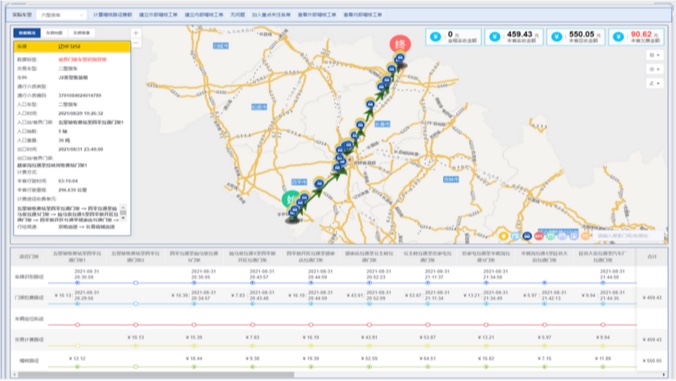
Task: Select the first blue highlighted info tab
Action: pos(27,33)
